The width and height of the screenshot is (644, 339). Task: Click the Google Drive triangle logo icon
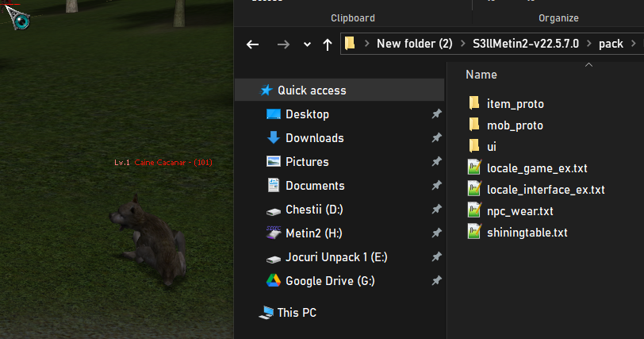[x=274, y=280]
